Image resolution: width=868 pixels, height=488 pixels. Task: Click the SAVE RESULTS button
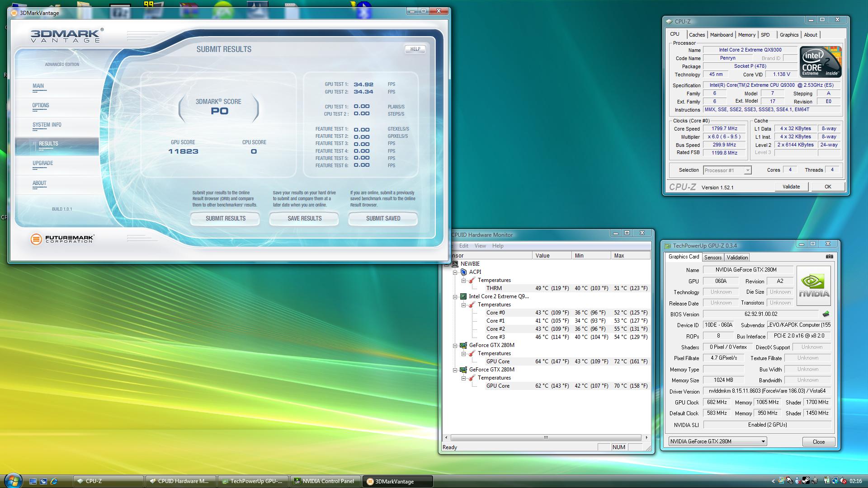(304, 218)
